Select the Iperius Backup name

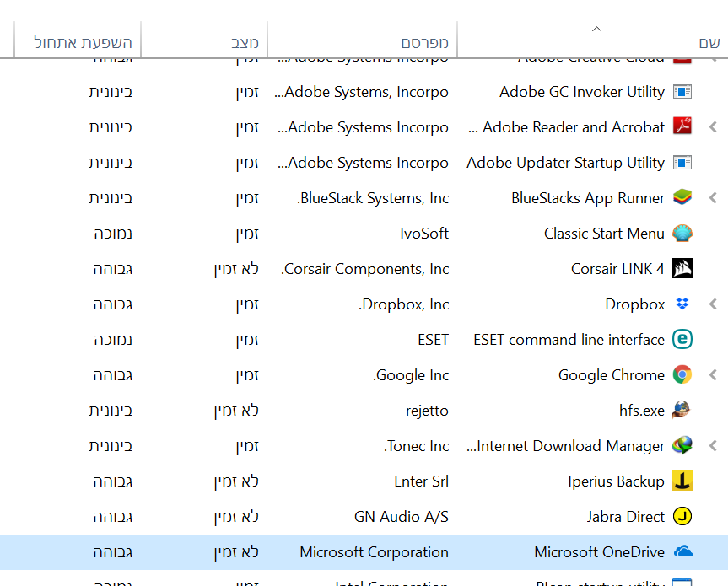click(x=616, y=481)
